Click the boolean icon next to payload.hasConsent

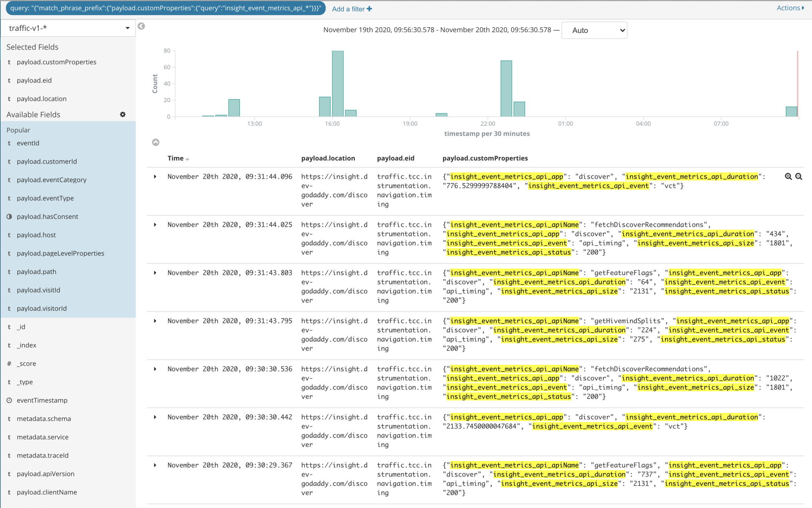[9, 216]
